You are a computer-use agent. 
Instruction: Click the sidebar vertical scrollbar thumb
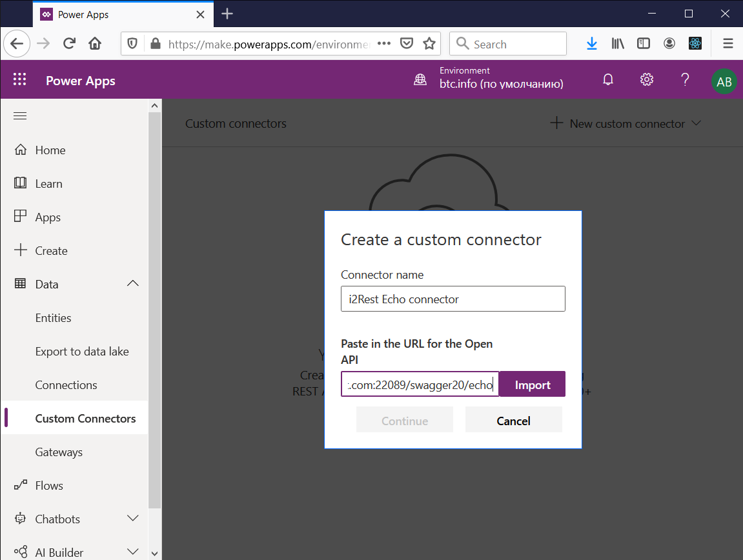154,310
